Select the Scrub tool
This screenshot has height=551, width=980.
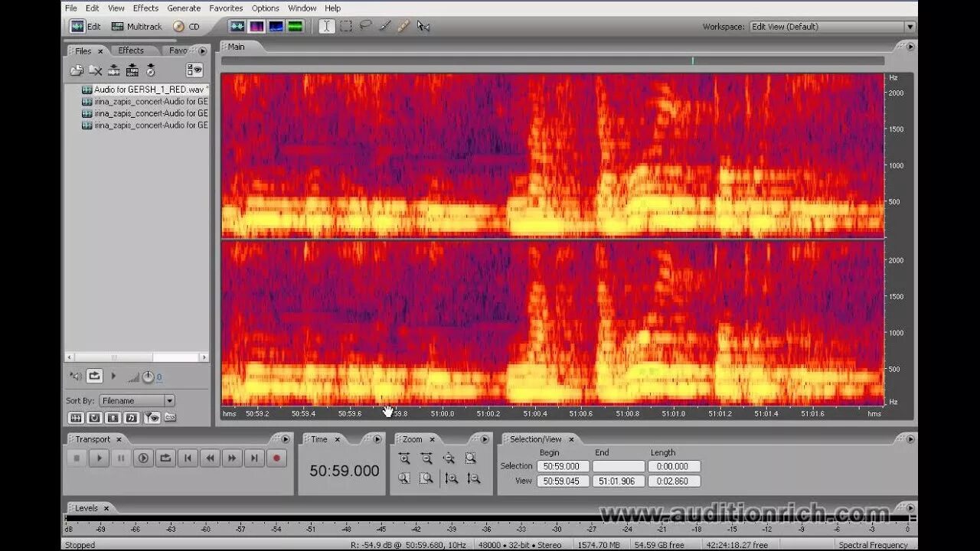click(423, 26)
